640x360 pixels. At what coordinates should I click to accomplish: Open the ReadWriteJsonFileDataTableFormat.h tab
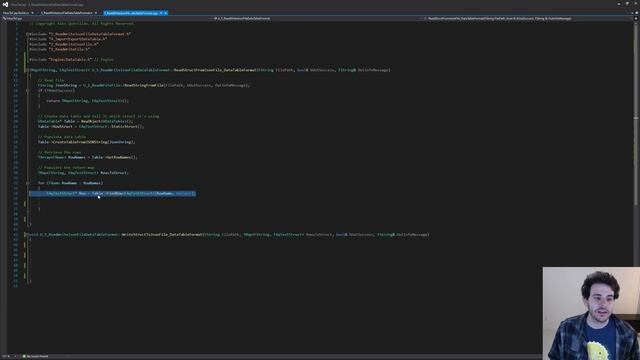pos(67,13)
